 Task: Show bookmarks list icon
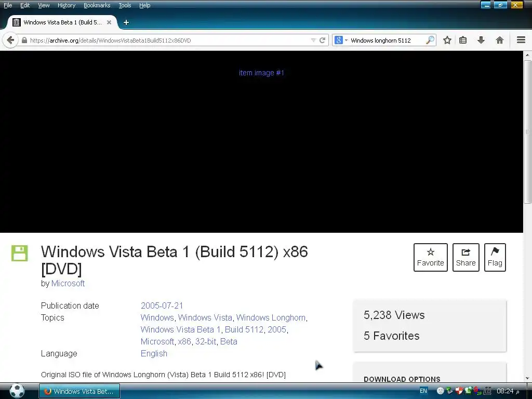point(463,41)
